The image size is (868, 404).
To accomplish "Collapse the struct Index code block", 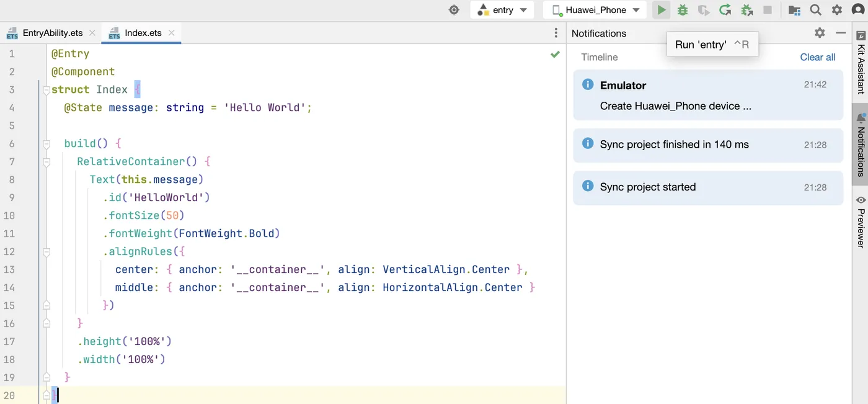I will (x=46, y=90).
